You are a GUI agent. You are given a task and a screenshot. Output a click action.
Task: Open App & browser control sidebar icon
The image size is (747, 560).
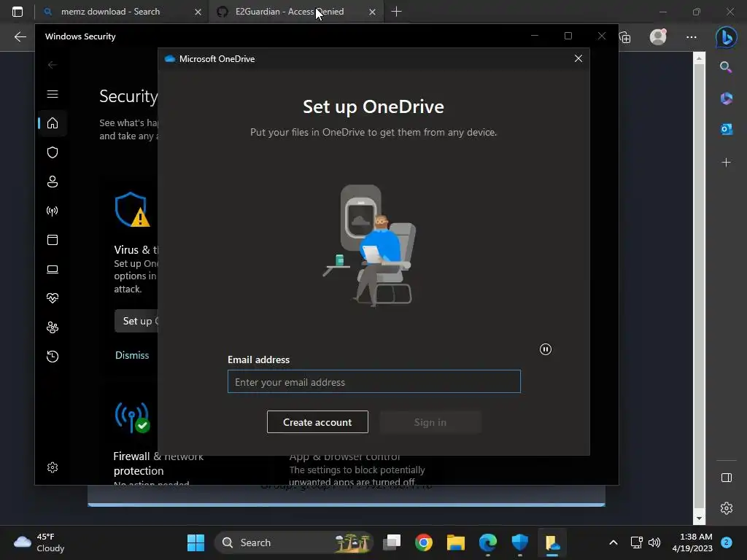coord(53,240)
